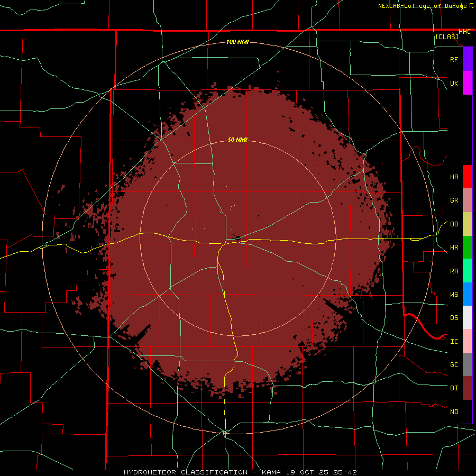Click the ND legend label
476x476 pixels.
click(454, 412)
